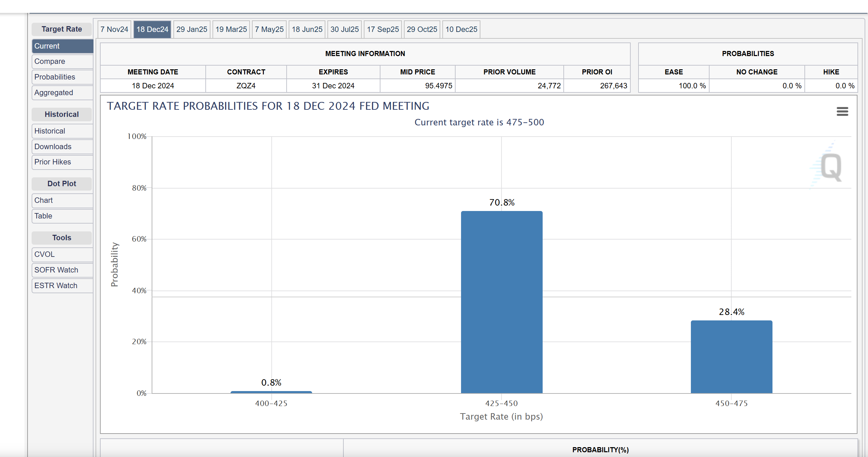Select the Dot Plot Chart view
Image resolution: width=868 pixels, height=457 pixels.
point(44,199)
